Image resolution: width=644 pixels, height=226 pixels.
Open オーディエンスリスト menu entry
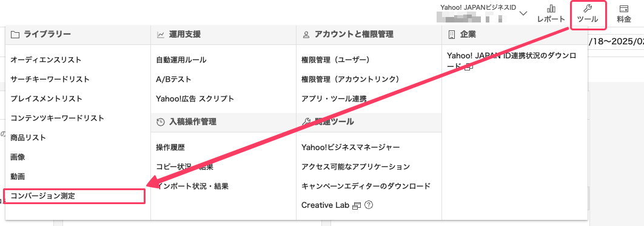(46, 60)
